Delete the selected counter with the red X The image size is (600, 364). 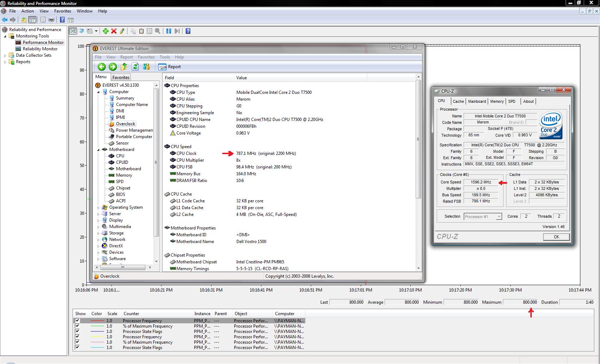[114, 31]
